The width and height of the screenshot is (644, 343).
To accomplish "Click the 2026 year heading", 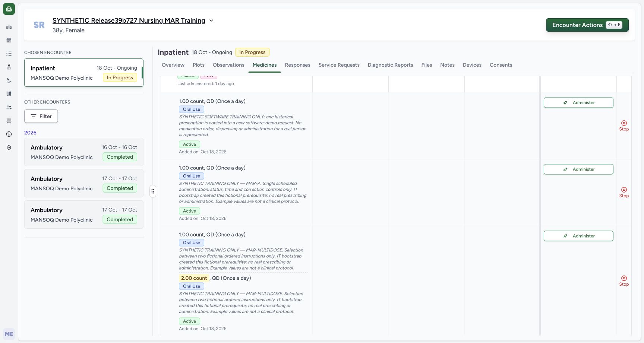I will (x=30, y=133).
